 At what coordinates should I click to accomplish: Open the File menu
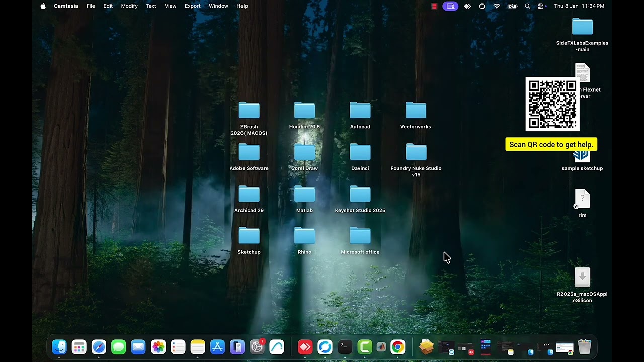coord(91,6)
